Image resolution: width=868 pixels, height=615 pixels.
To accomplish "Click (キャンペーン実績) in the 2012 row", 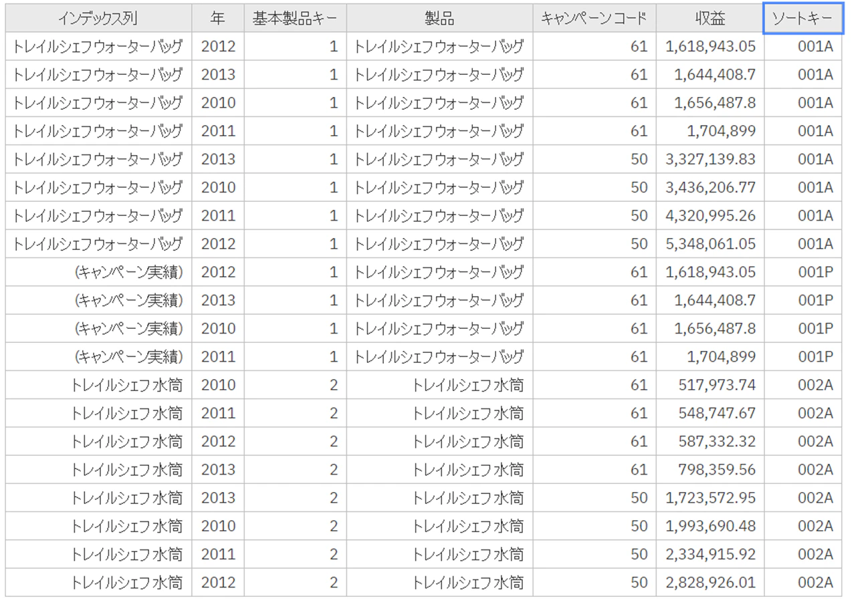I will (x=129, y=272).
